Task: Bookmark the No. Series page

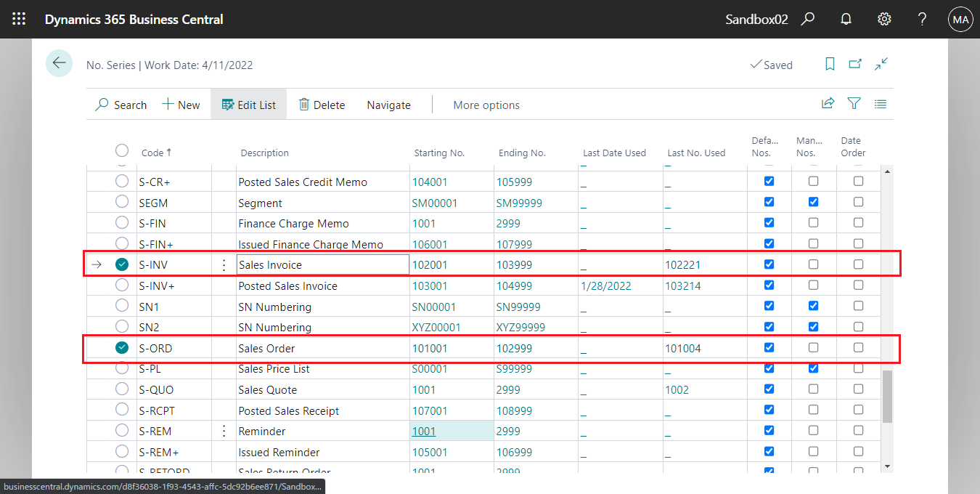Action: (x=830, y=64)
